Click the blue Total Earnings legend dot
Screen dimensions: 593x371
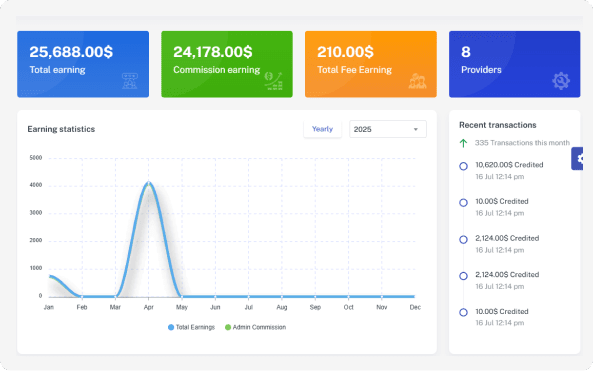point(171,327)
